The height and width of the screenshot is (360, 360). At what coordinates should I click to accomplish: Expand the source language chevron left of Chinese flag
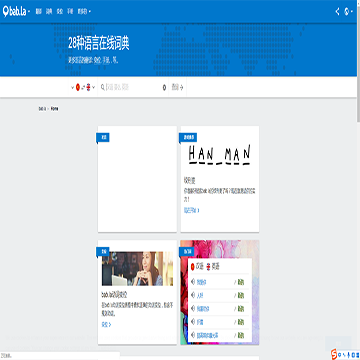(x=72, y=87)
